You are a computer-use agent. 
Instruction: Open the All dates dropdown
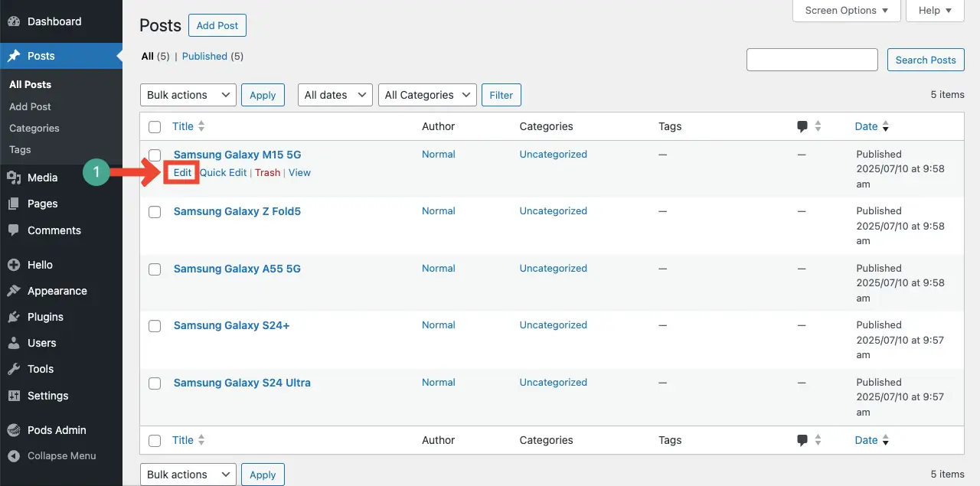point(335,95)
